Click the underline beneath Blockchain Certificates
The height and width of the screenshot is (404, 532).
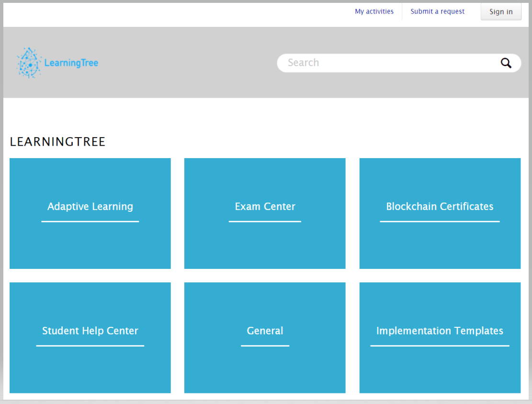tap(440, 221)
